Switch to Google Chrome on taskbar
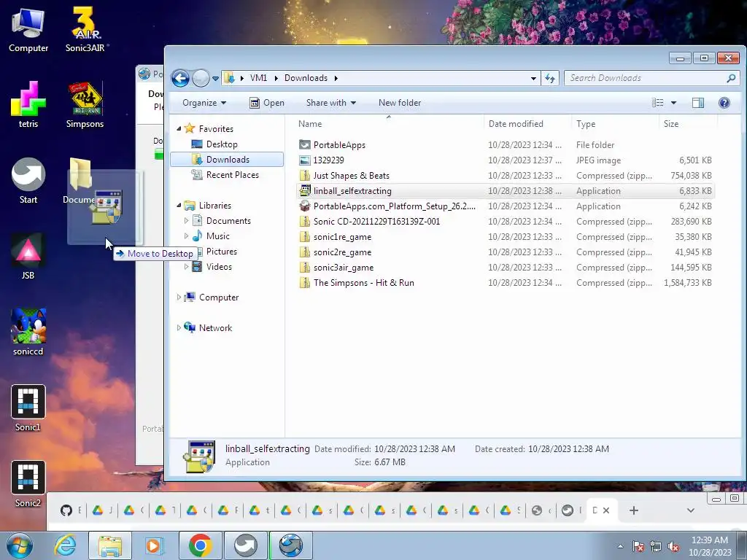 [201, 545]
